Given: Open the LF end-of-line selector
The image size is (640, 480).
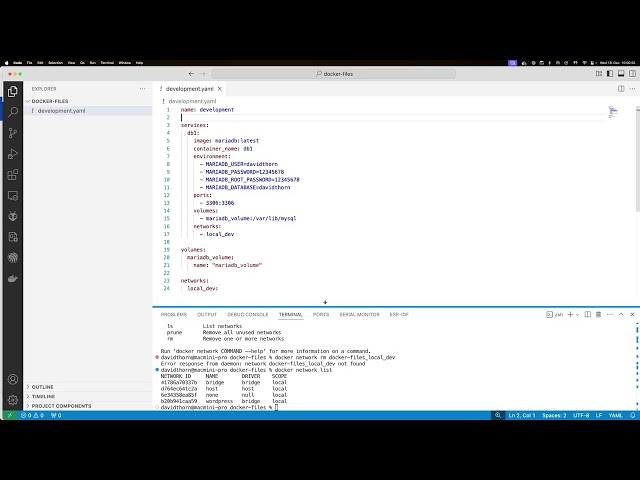Looking at the screenshot, I should (x=599, y=415).
